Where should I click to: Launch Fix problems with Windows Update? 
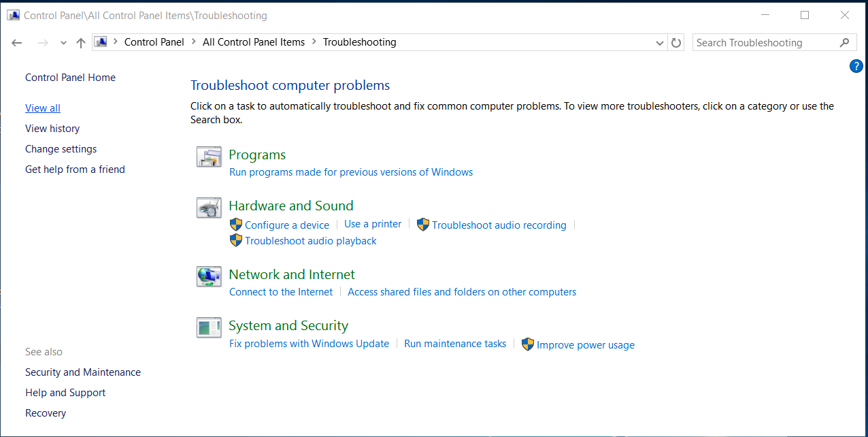(309, 344)
